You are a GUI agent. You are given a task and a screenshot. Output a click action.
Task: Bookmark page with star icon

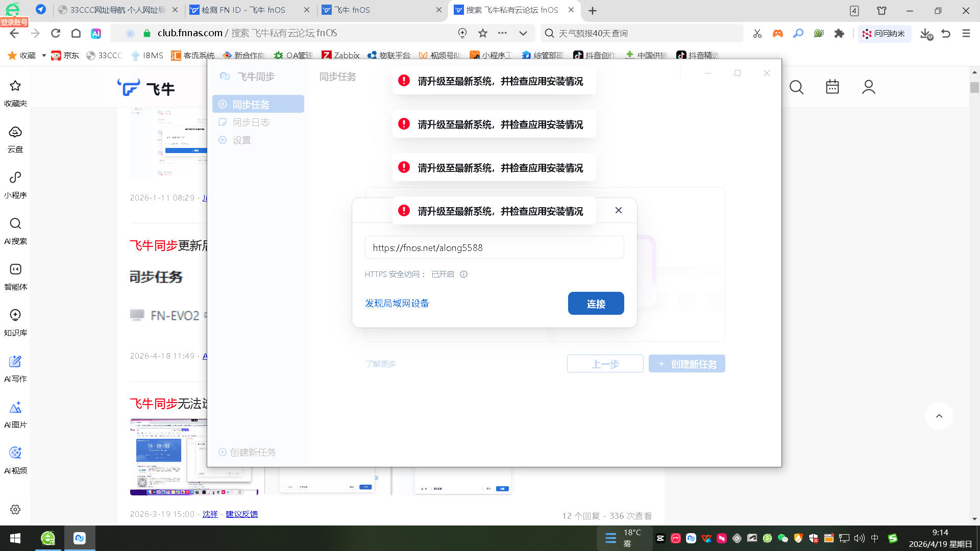(483, 33)
